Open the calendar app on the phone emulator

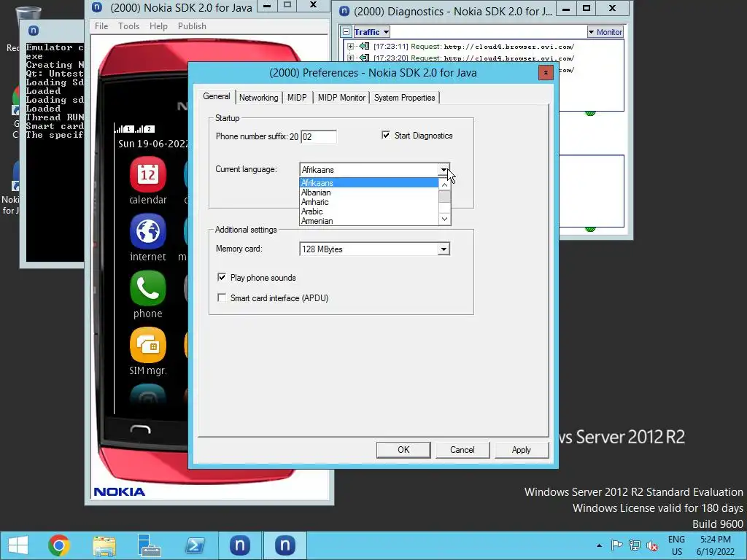[147, 175]
